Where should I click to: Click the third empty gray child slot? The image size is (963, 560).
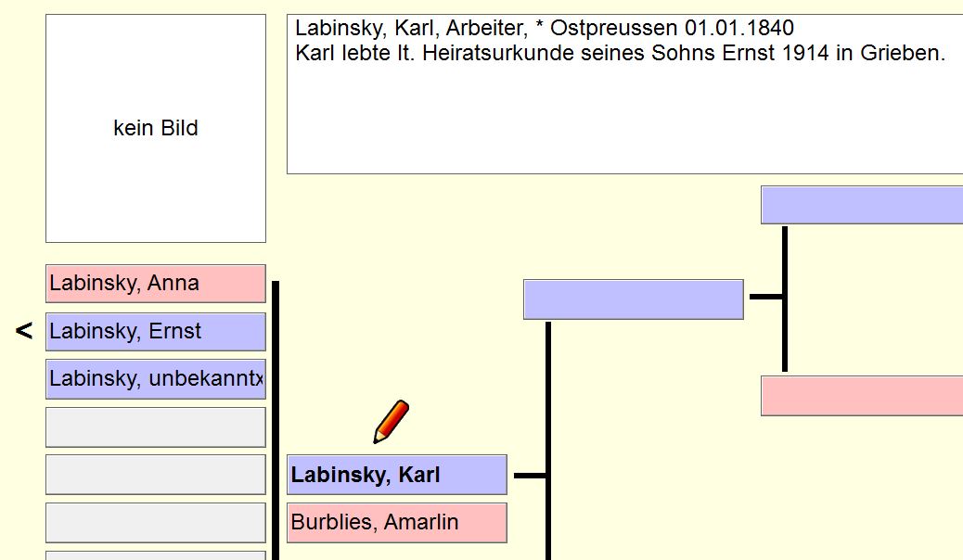(x=156, y=523)
